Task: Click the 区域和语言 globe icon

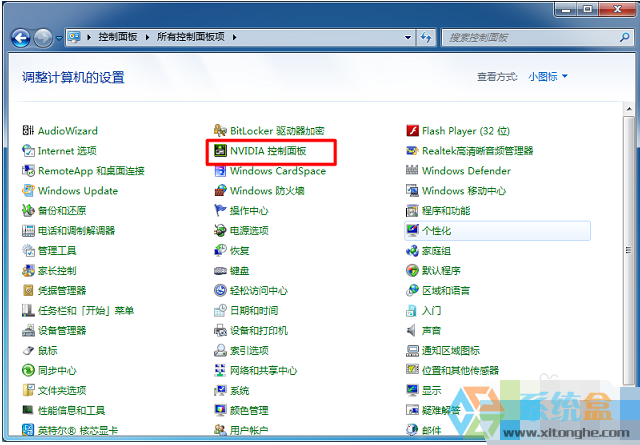Action: point(412,291)
